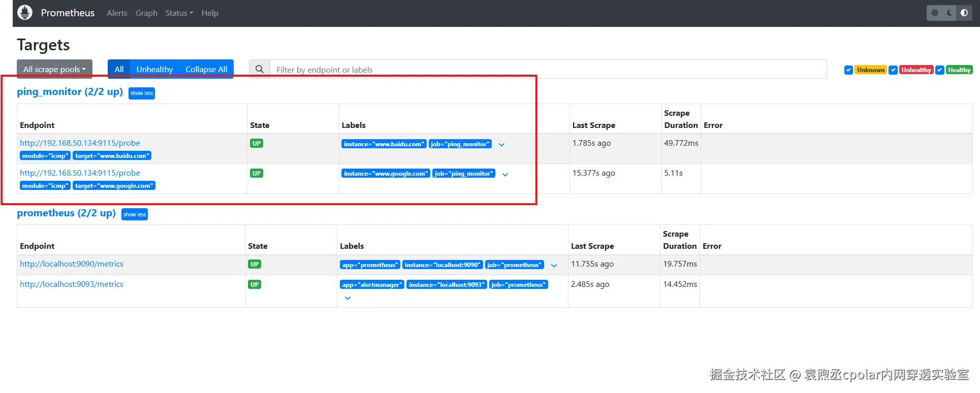This screenshot has height=393, width=980.
Task: Click the instance="www.google.com" label badge
Action: 386,174
